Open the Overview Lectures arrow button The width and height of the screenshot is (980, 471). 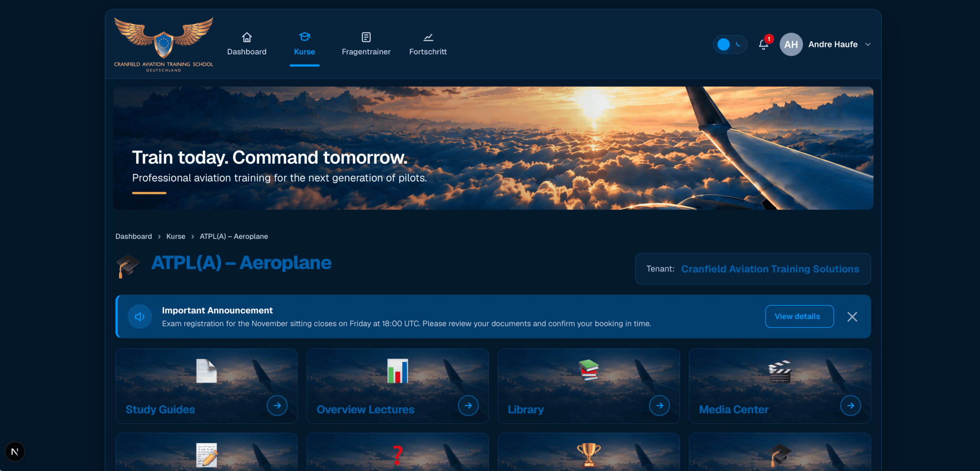(x=468, y=405)
